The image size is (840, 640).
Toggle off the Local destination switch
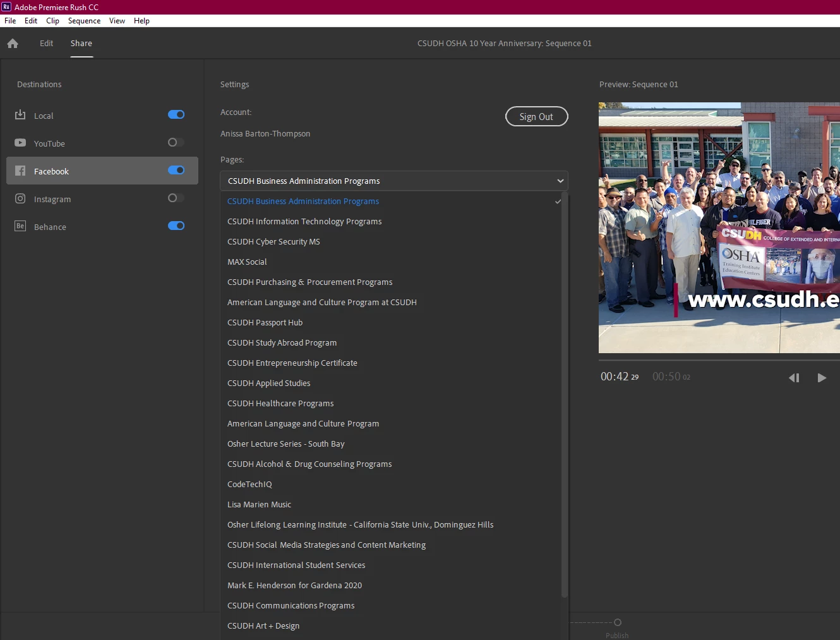pyautogui.click(x=176, y=114)
